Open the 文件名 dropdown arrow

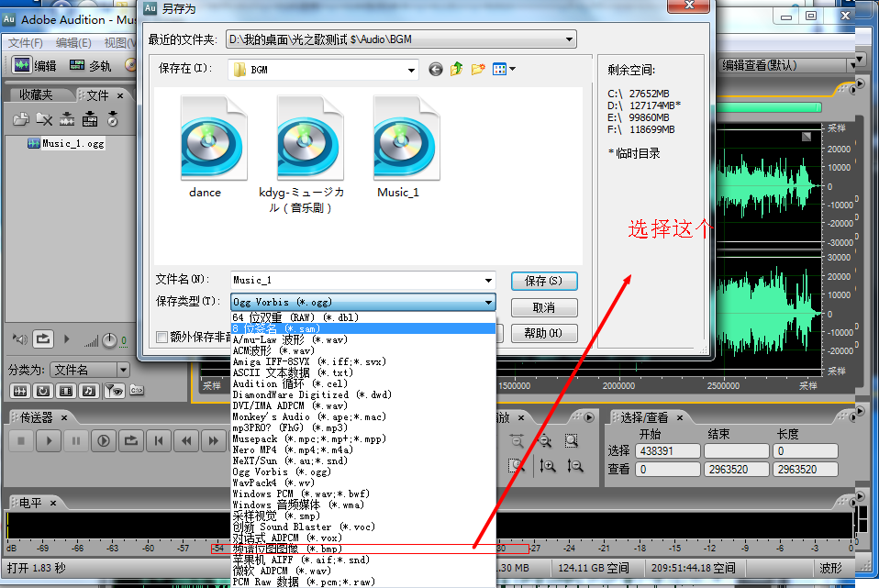click(488, 280)
